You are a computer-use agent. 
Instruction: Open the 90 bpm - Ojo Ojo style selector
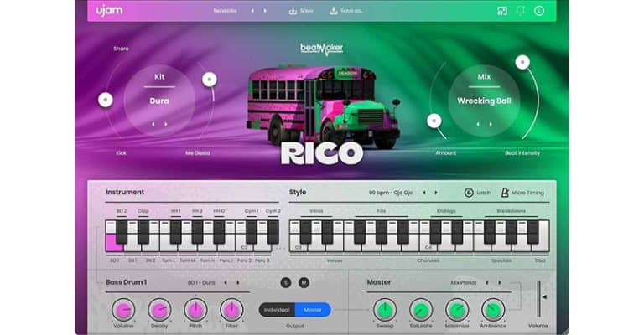click(391, 193)
